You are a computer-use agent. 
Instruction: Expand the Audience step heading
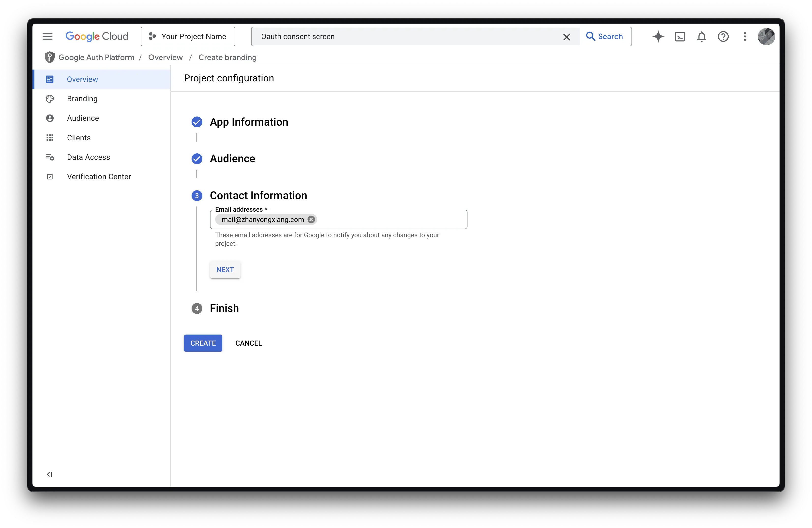232,159
